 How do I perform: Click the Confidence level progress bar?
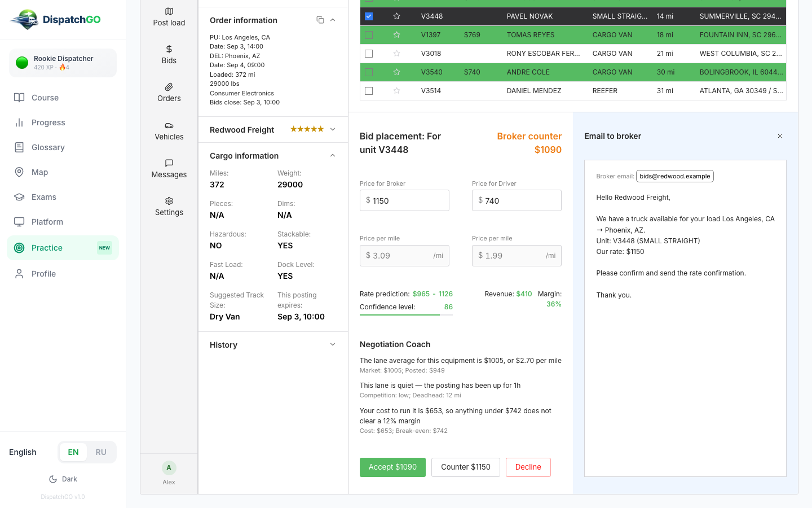406,314
